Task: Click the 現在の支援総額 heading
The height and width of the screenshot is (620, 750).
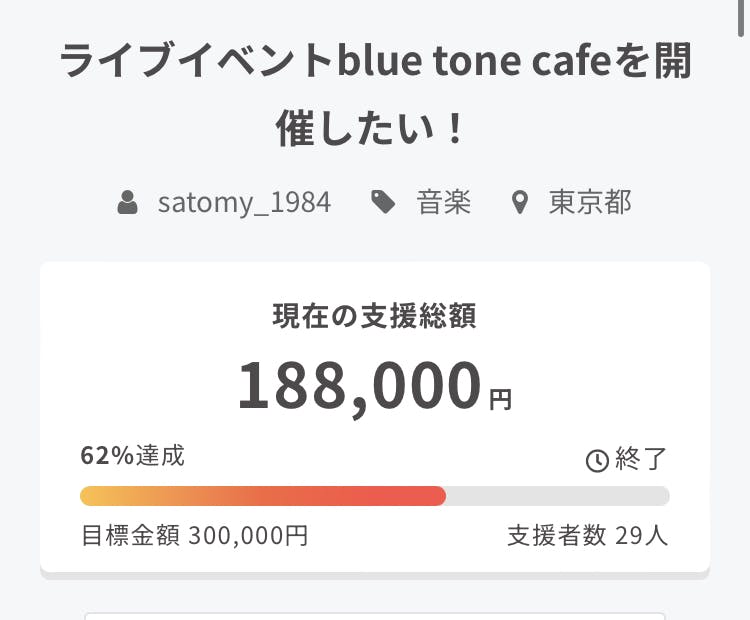Action: click(x=375, y=317)
